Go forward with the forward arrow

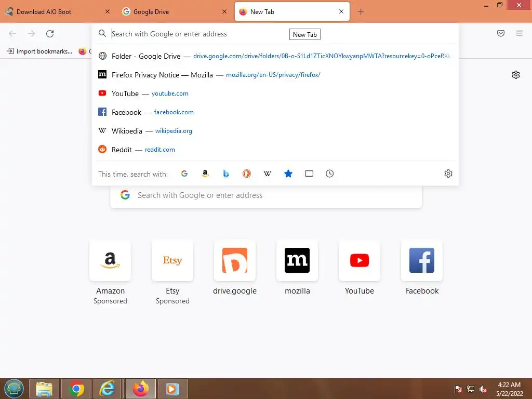31,34
